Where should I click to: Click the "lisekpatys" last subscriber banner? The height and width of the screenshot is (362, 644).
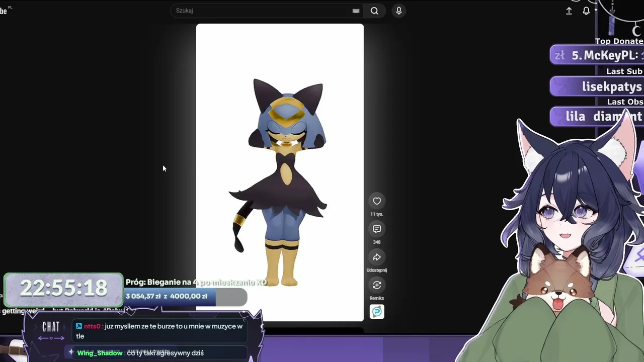point(597,86)
